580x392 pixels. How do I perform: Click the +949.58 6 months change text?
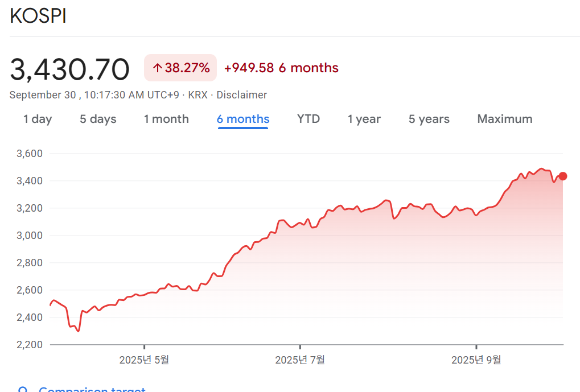click(x=281, y=68)
